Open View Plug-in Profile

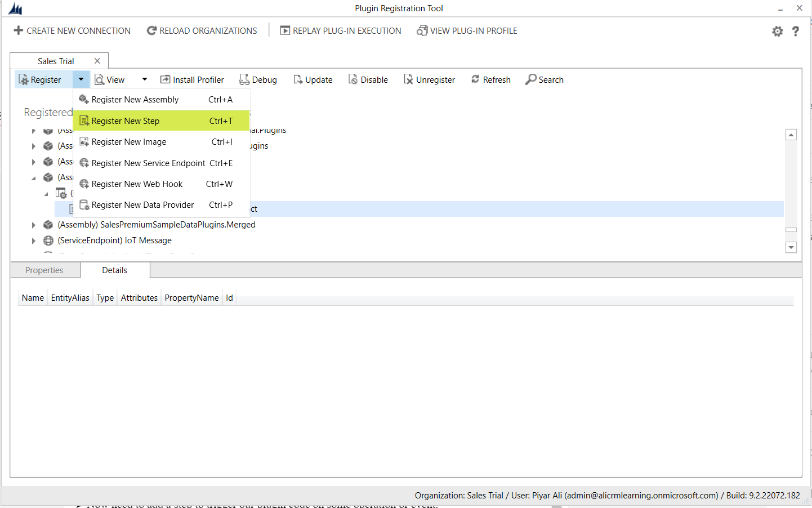pos(467,31)
